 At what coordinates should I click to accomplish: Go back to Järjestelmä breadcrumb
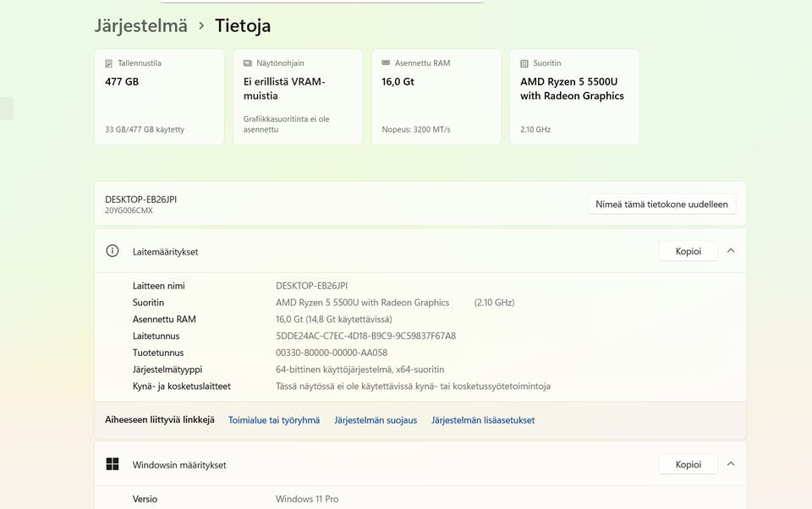coord(141,25)
